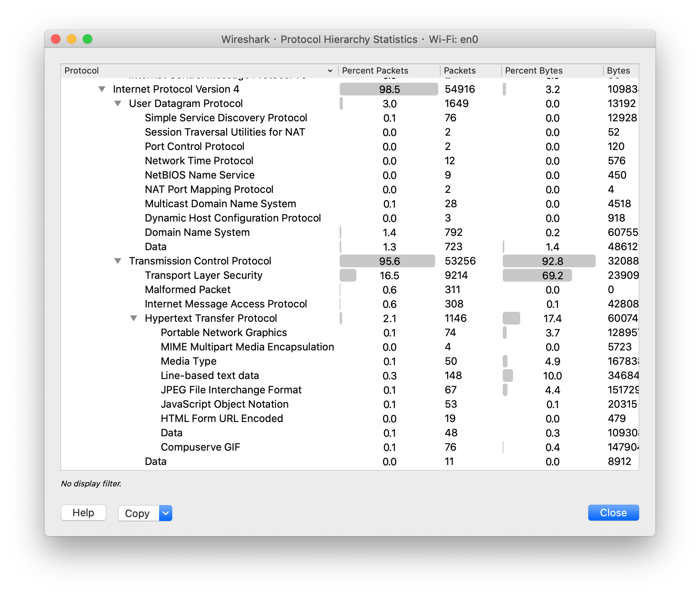Click the Hypertext Transfer Protocol label
This screenshot has height=595, width=700.
211,318
